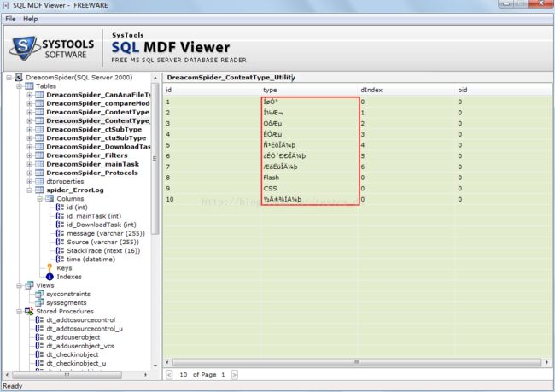Click procedure icon beside dt_addtosourcecontrol
Image resolution: width=555 pixels, height=392 pixels.
coord(39,320)
